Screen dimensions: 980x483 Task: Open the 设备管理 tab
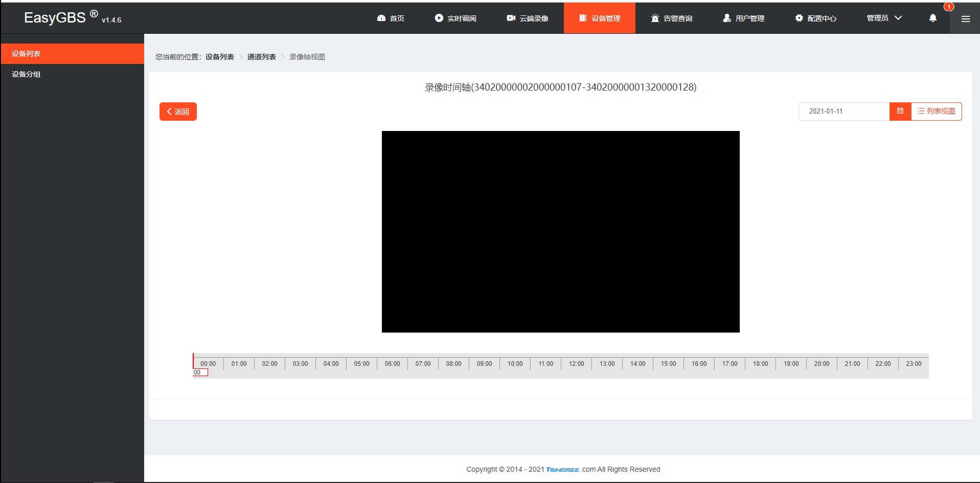tap(599, 18)
